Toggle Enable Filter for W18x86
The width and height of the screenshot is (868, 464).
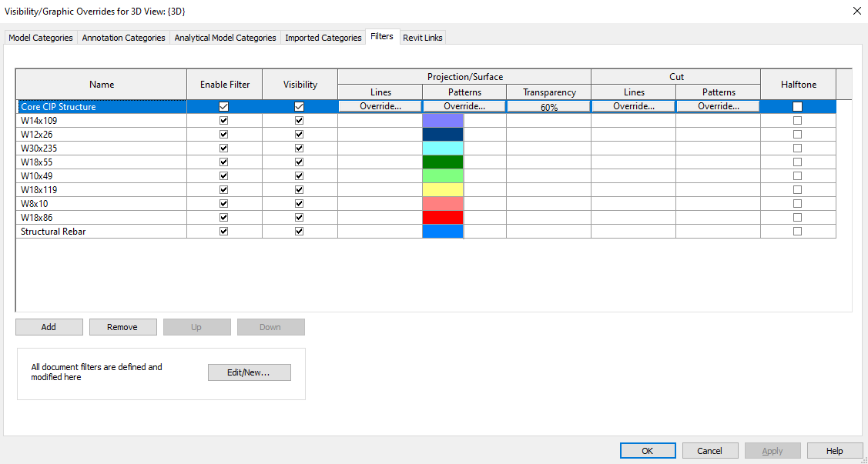[223, 217]
